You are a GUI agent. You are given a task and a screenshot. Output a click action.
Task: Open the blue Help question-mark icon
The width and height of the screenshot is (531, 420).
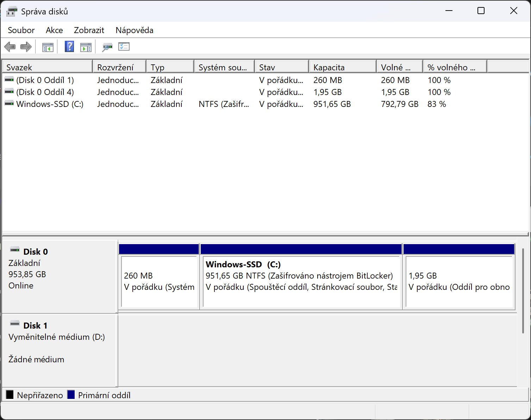69,46
